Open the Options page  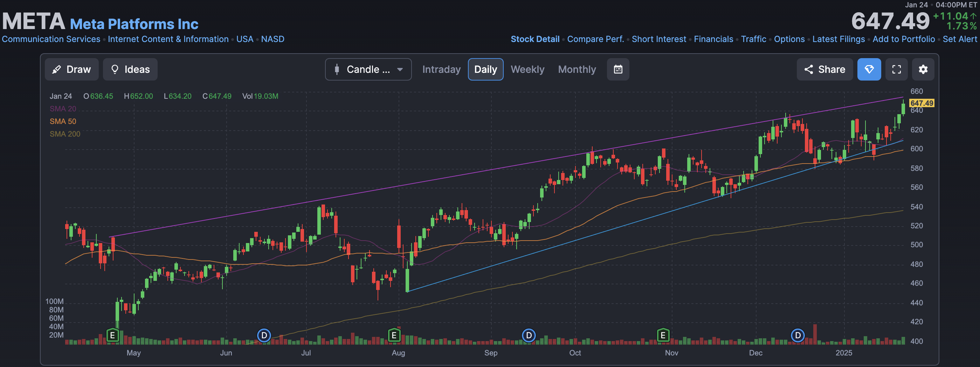[789, 39]
